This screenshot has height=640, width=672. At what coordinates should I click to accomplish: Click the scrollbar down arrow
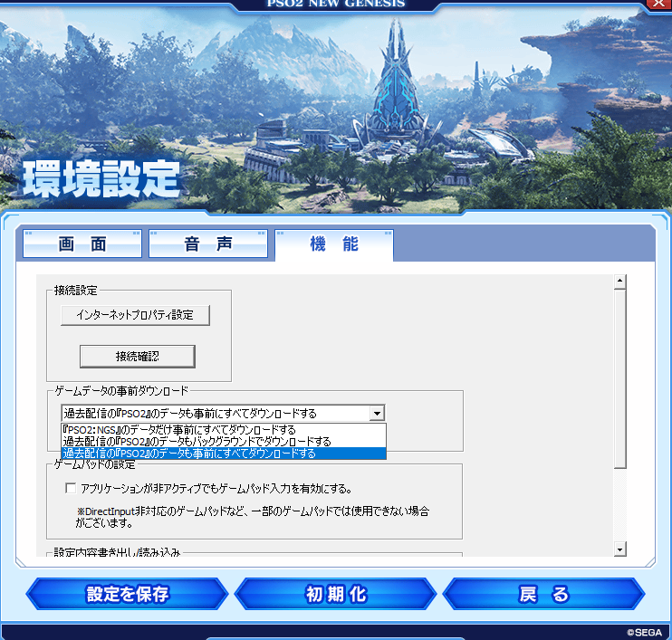tap(619, 549)
